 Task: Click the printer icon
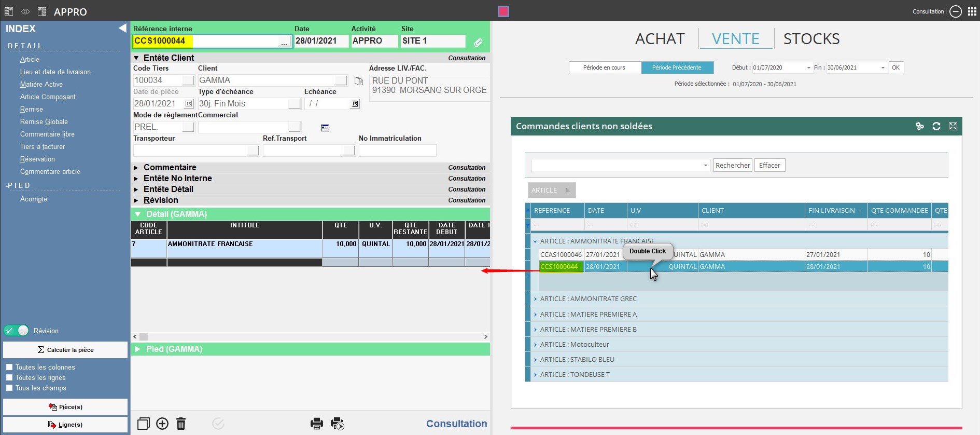316,424
